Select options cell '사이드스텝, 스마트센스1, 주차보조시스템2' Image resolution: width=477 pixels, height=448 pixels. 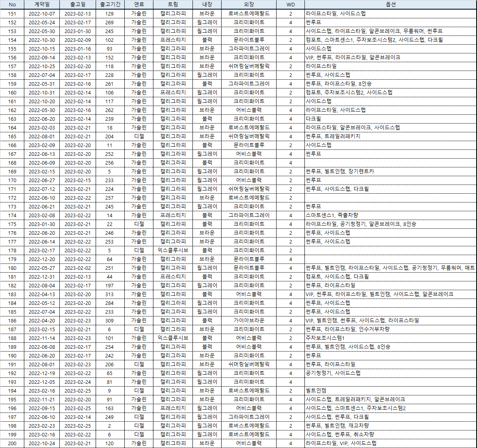[391, 409]
